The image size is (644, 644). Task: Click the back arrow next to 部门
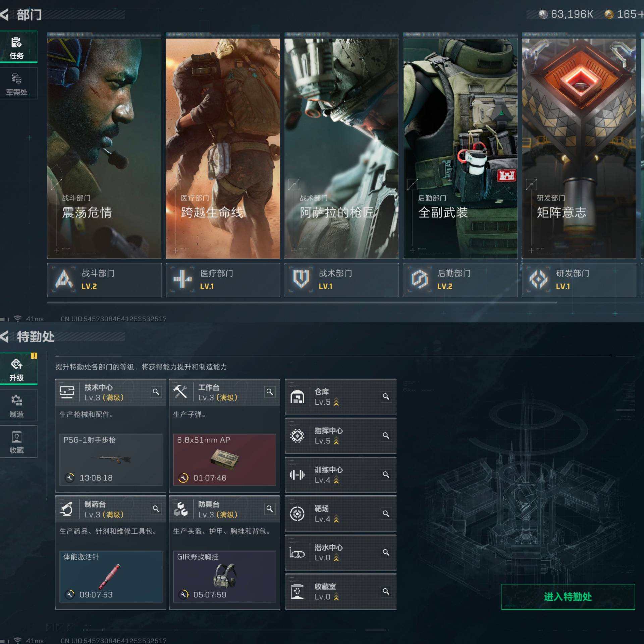[5, 15]
